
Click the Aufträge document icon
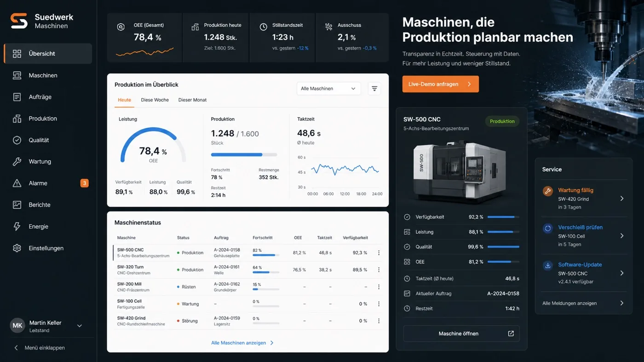point(17,97)
